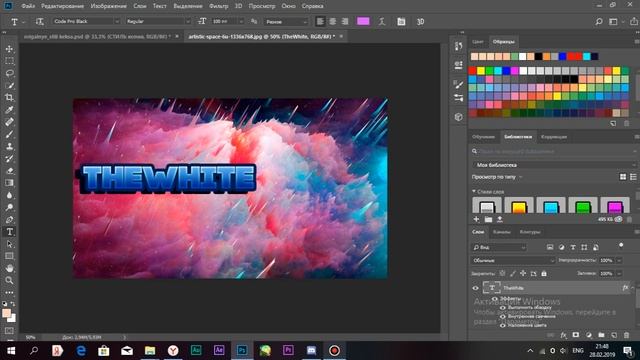Click the 3D button in options bar
The height and width of the screenshot is (360, 640).
[420, 22]
